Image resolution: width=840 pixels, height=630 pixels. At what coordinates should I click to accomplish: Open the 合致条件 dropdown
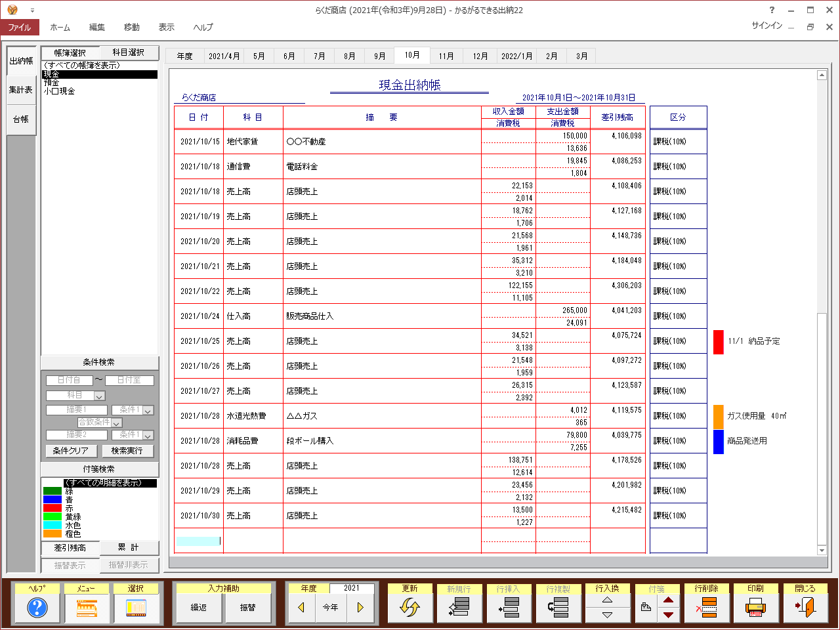click(x=116, y=423)
